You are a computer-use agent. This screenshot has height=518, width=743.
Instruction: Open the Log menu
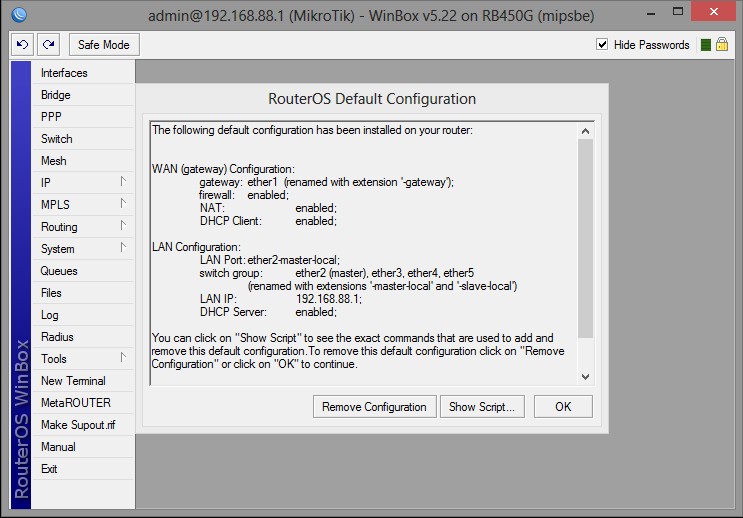(83, 315)
